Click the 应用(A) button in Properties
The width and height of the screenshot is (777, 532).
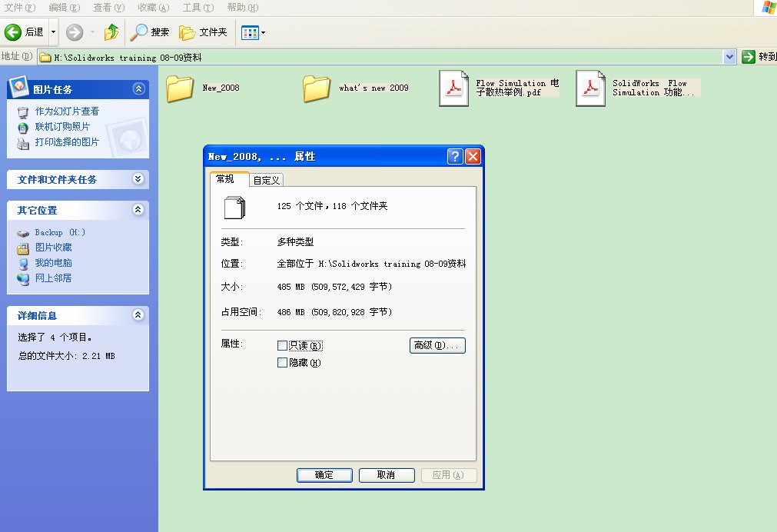coord(449,475)
